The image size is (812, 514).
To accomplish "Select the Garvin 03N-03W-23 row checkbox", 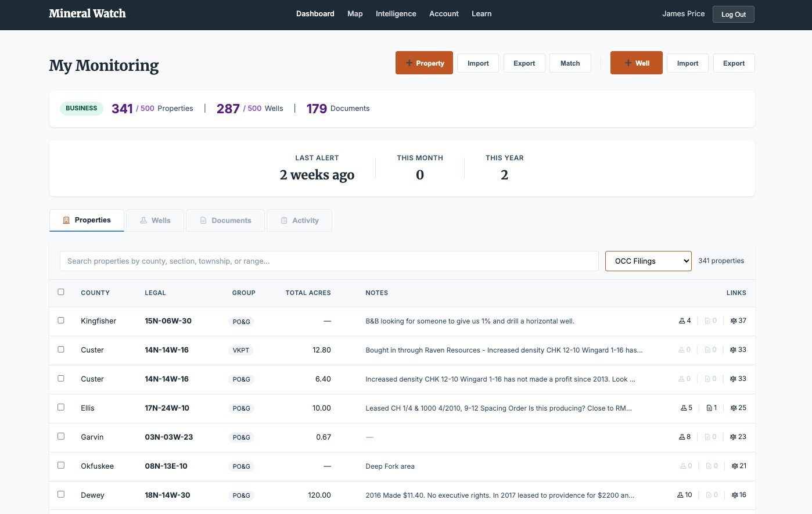I will [61, 436].
